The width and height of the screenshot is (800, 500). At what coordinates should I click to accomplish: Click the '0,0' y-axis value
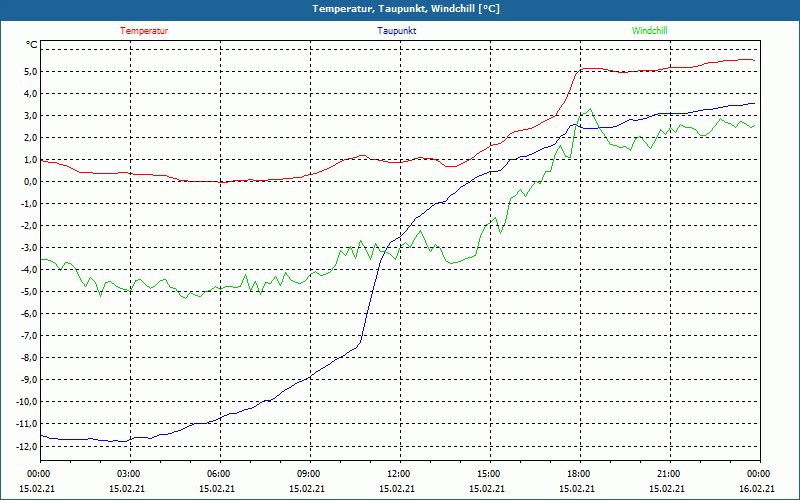point(31,181)
